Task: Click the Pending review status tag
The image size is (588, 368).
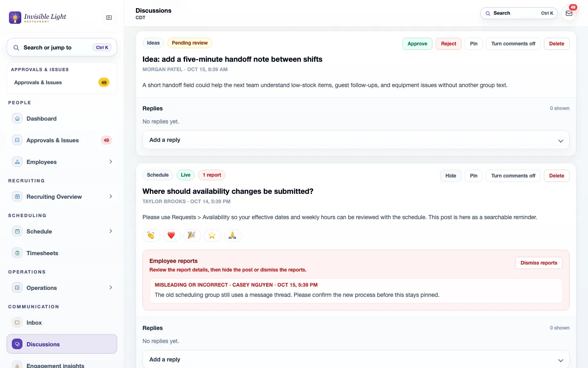Action: [189, 43]
